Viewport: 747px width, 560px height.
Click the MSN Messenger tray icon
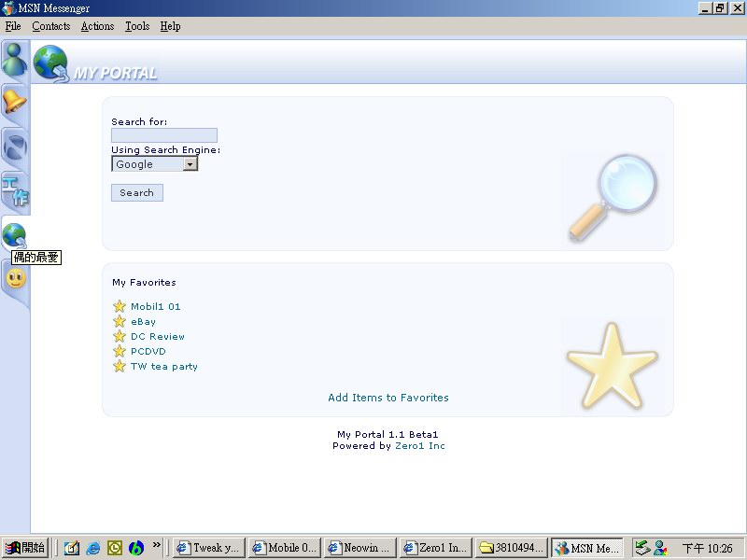coord(660,548)
